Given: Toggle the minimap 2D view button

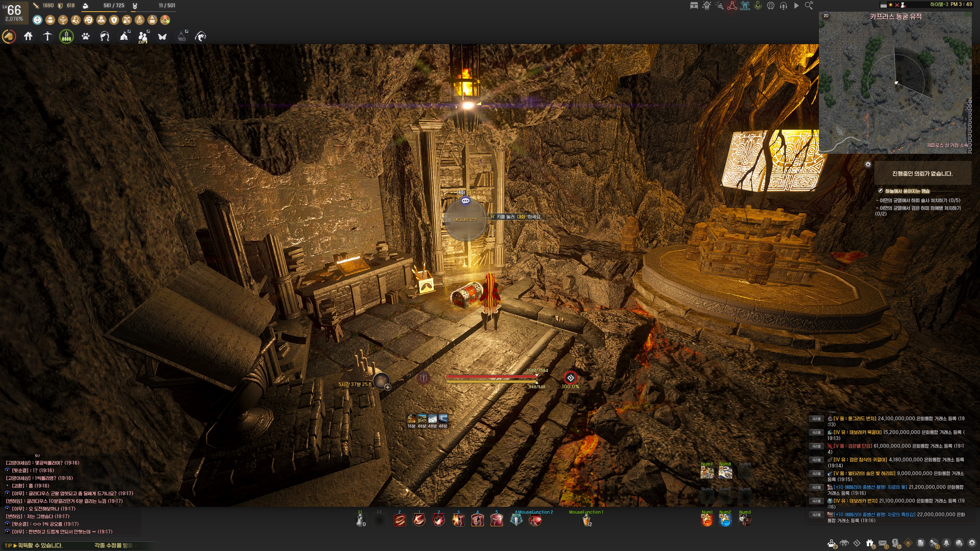Looking at the screenshot, I should pyautogui.click(x=826, y=16).
